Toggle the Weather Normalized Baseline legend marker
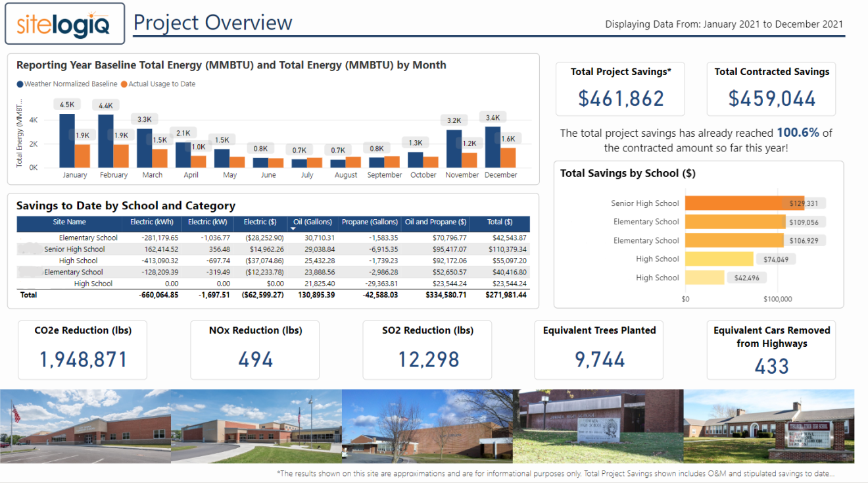This screenshot has width=868, height=483. click(x=20, y=84)
